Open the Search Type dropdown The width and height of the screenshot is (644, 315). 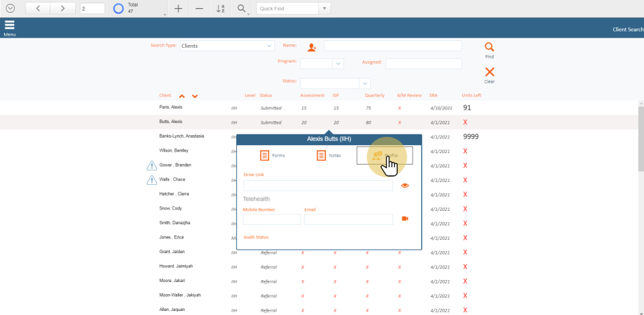[227, 46]
